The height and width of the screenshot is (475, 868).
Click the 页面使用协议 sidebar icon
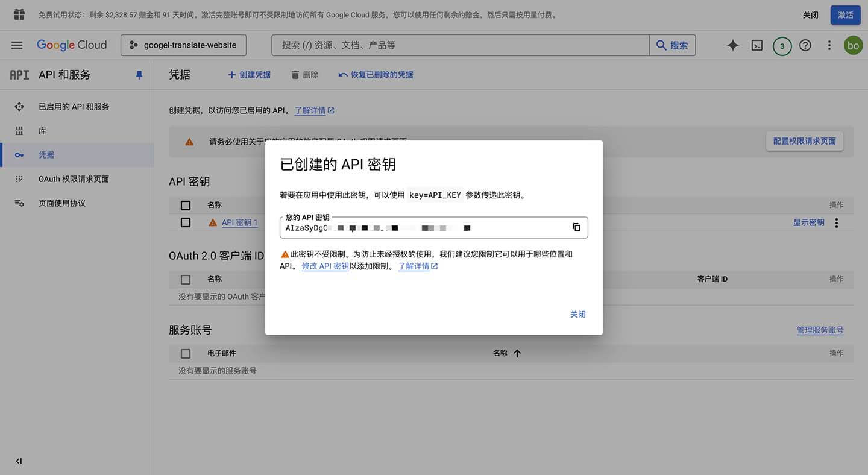19,203
